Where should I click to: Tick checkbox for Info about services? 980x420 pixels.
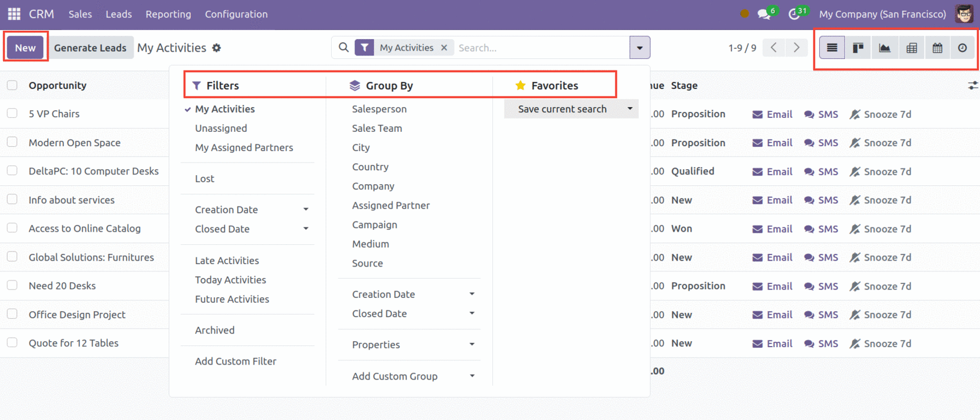[x=12, y=199]
